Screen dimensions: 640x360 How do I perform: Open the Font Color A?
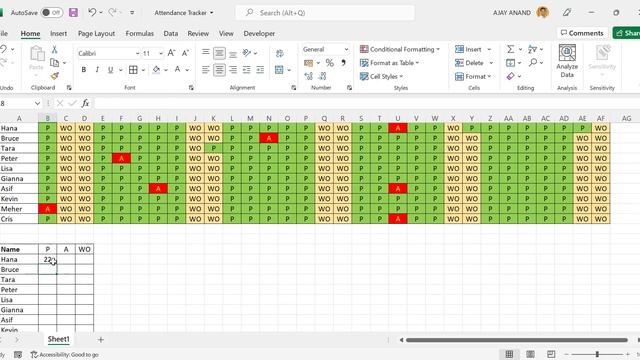[178, 70]
